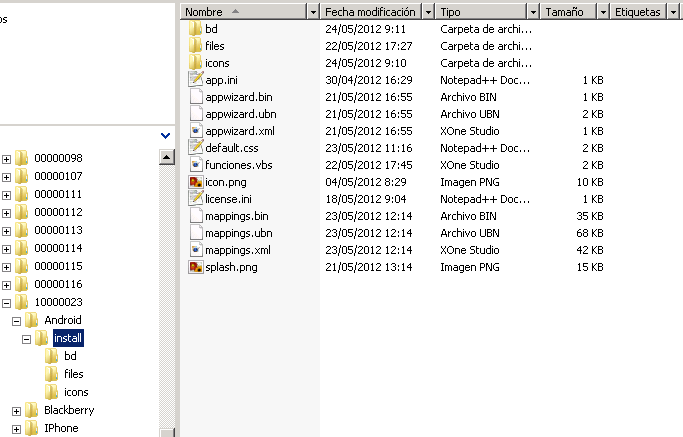
Task: Click the files folder icon in file list
Action: click(196, 46)
